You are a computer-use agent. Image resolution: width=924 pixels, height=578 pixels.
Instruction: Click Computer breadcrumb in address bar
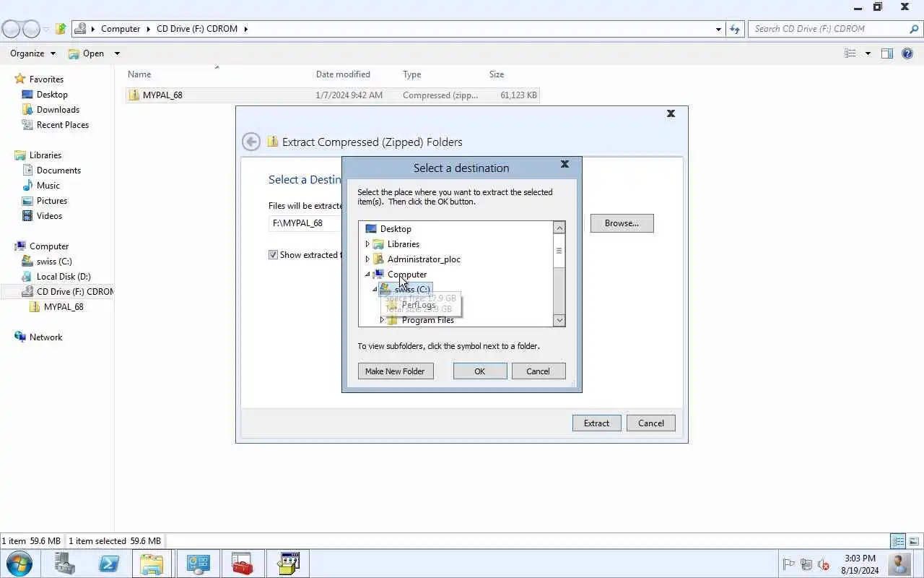[x=121, y=29]
